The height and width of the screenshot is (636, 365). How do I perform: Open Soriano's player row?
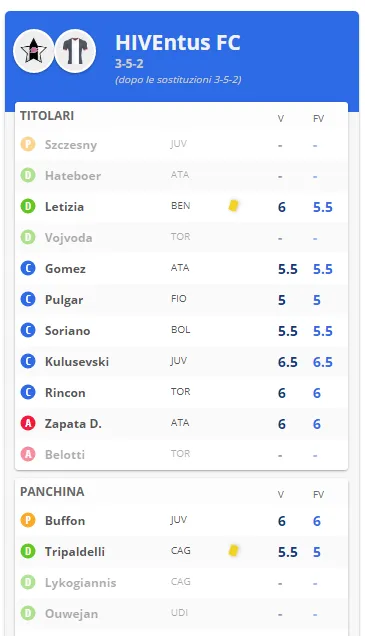(181, 331)
